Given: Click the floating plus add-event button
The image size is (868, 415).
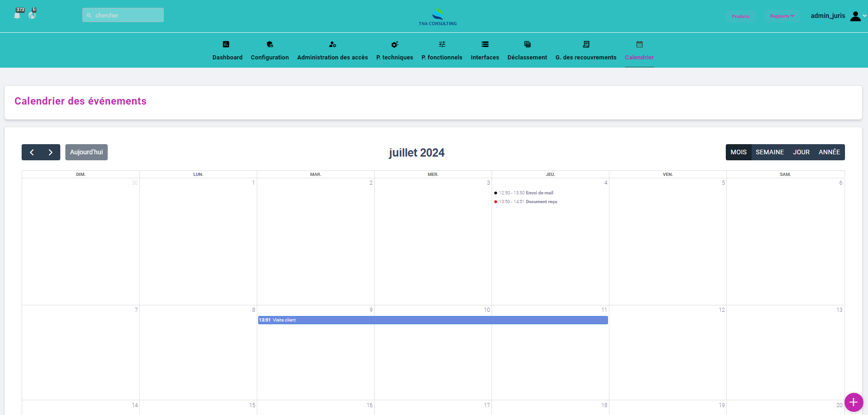Looking at the screenshot, I should [853, 402].
